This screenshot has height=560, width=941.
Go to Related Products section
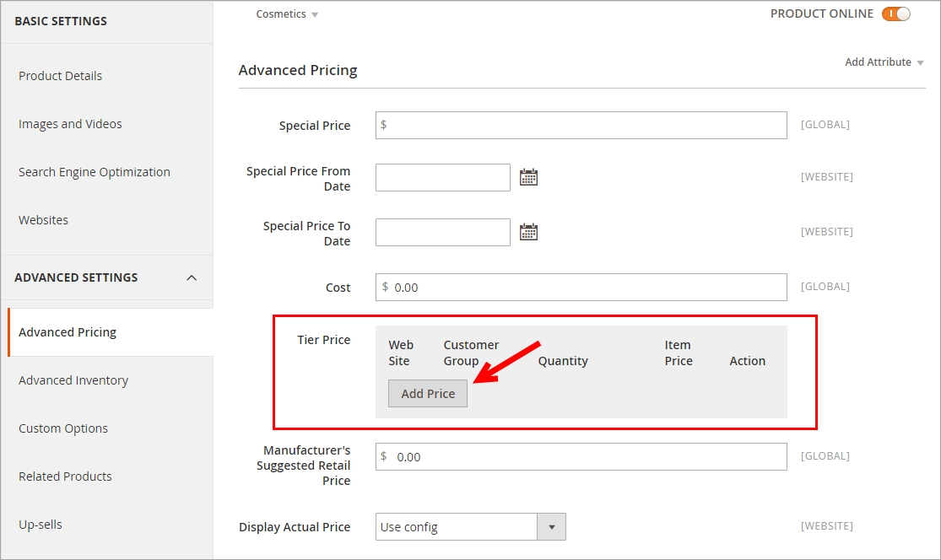point(65,476)
